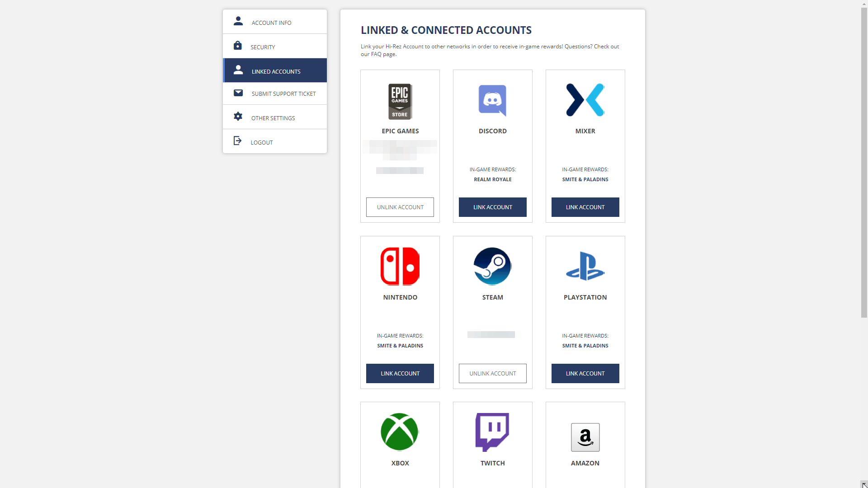Screen dimensions: 868x488
Task: Go to Other Settings
Action: (x=275, y=117)
